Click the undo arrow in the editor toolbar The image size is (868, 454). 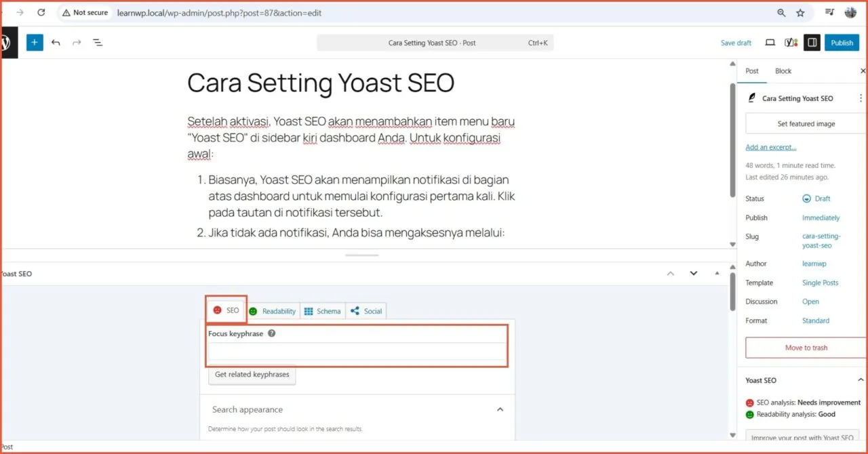(56, 42)
